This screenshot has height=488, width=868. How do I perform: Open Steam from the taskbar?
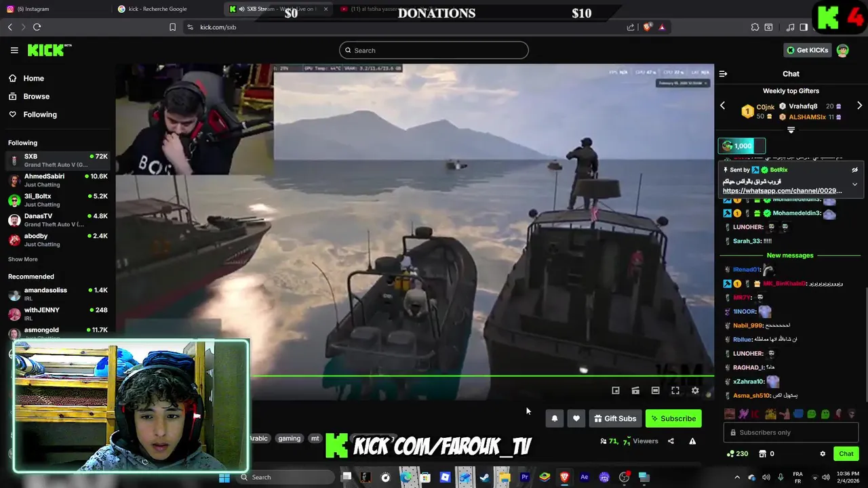tap(484, 477)
